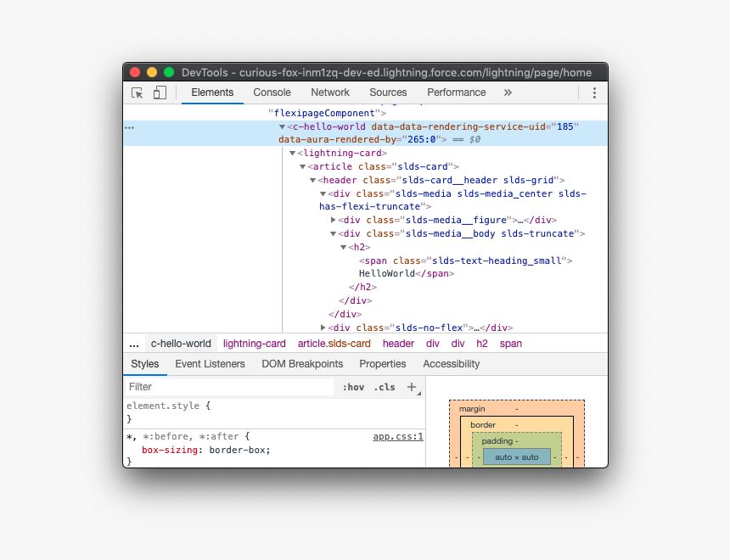
Task: Click the breadcrumb overflow ellipsis
Action: (134, 344)
